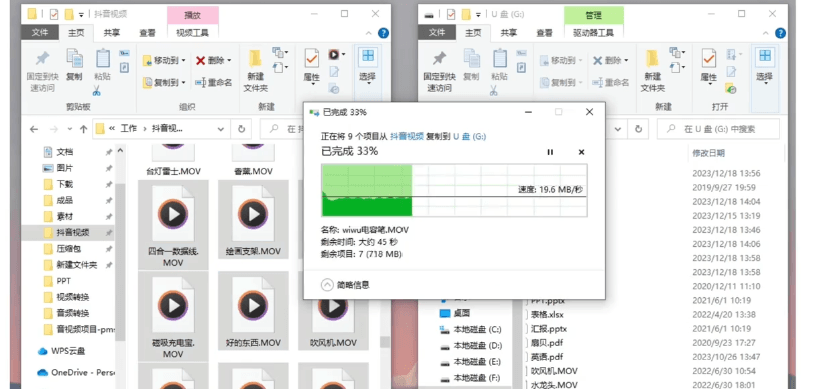Screen dimensions: 824x389
Task: Switch to 共享 tab in 抖音视频 window
Action: pos(111,33)
